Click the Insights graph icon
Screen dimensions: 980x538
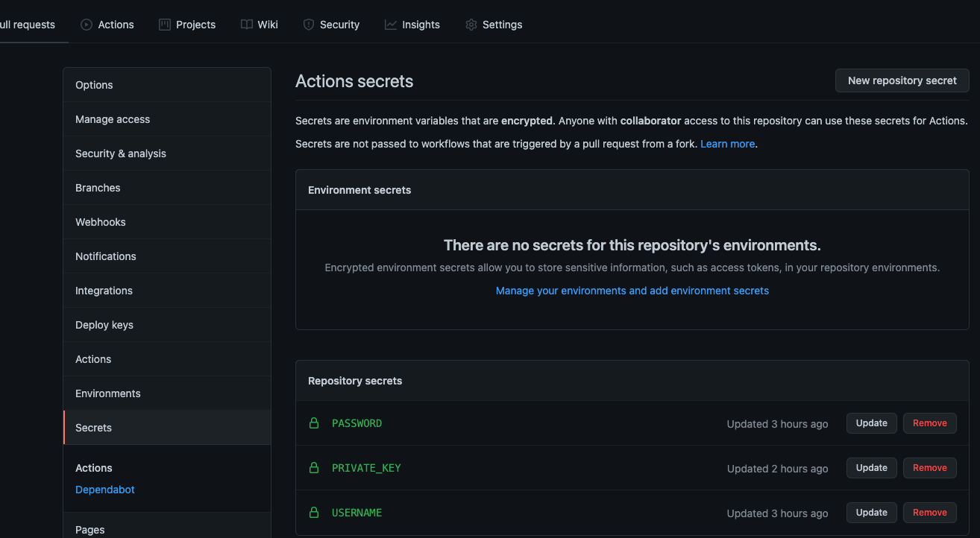(391, 25)
